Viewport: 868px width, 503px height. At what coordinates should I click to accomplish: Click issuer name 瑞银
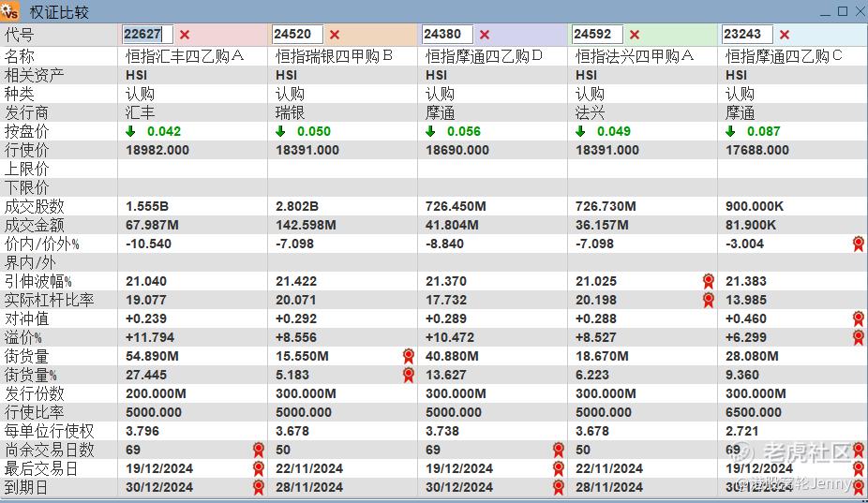[290, 112]
